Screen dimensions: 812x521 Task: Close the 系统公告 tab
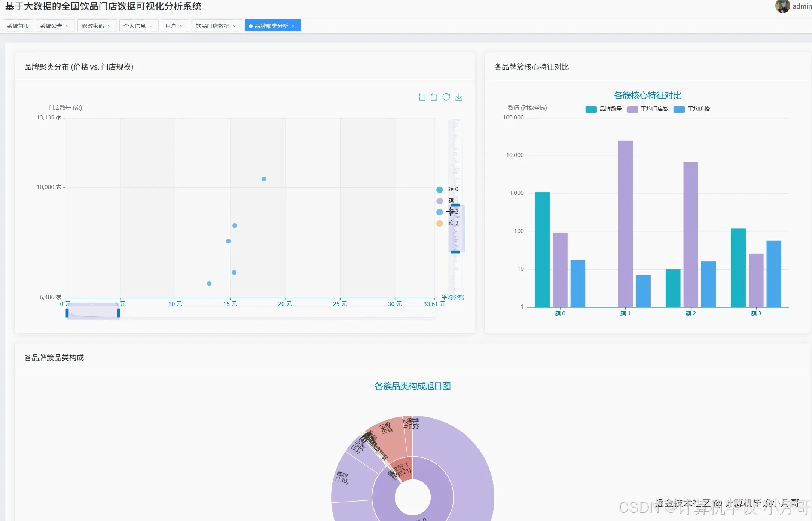(67, 26)
